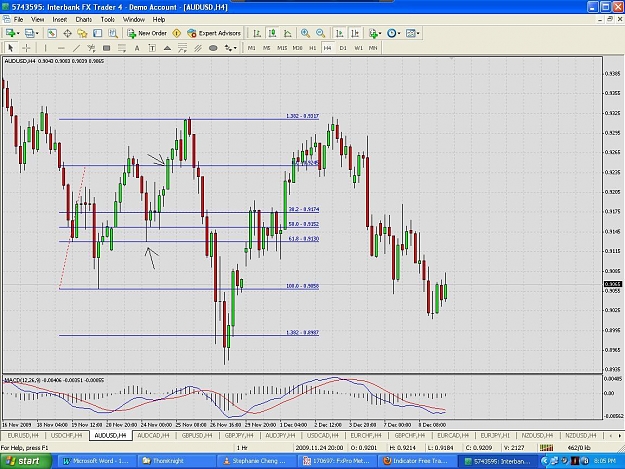
Task: Open ThomKnight folder in taskbar
Action: click(177, 461)
